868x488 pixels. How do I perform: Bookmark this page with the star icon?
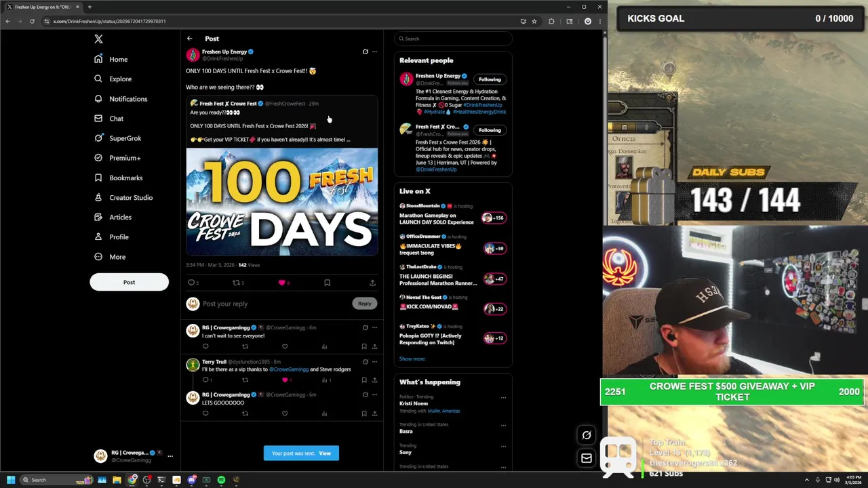534,21
